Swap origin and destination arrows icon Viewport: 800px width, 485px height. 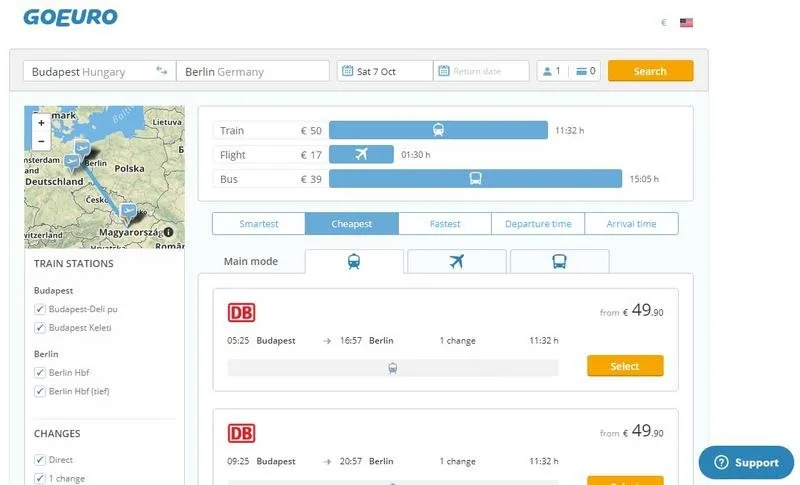tap(162, 71)
